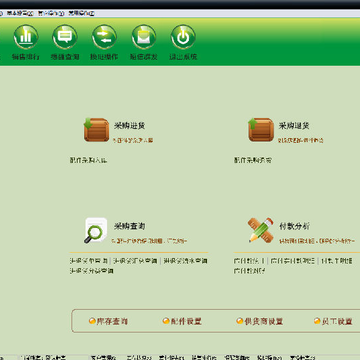
Task: Click the orange bullet beside 库存查询
Action: [92, 321]
